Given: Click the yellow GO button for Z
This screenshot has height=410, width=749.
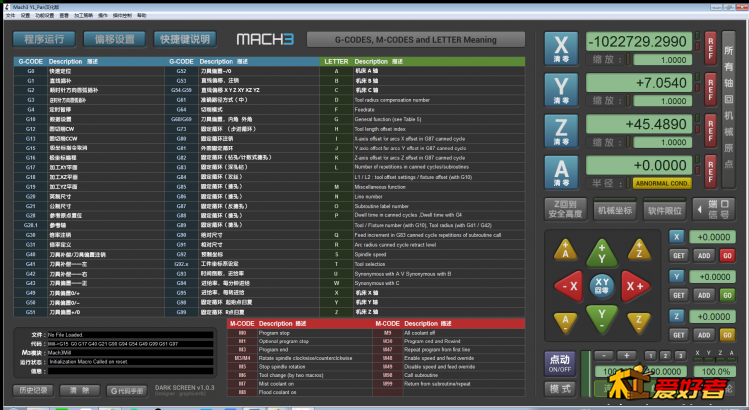Looking at the screenshot, I should tap(727, 335).
